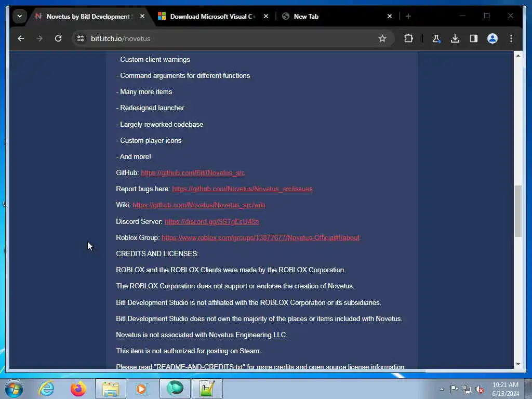
Task: Close the New Tab tab
Action: [390, 16]
